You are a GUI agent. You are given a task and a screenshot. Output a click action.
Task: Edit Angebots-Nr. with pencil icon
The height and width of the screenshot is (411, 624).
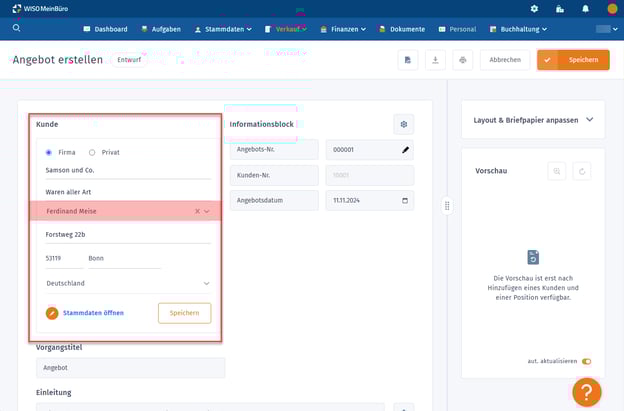(405, 150)
